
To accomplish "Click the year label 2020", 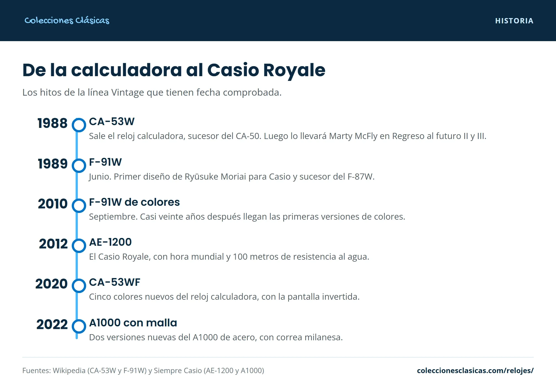I will pyautogui.click(x=51, y=284).
